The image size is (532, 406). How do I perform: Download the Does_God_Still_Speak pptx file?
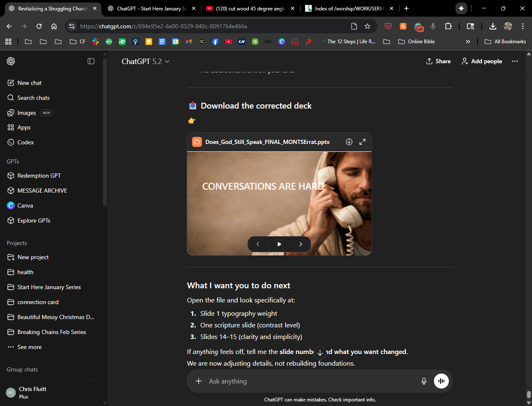pos(349,142)
